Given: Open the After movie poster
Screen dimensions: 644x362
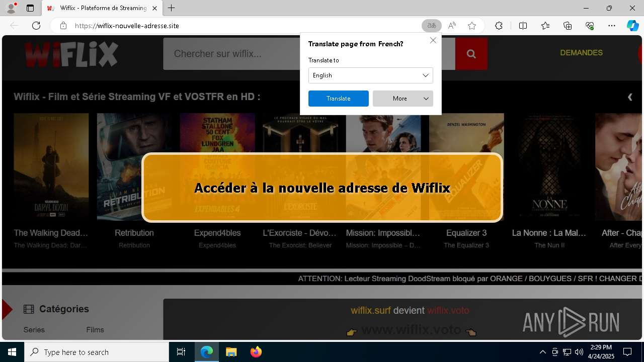Looking at the screenshot, I should (619, 167).
